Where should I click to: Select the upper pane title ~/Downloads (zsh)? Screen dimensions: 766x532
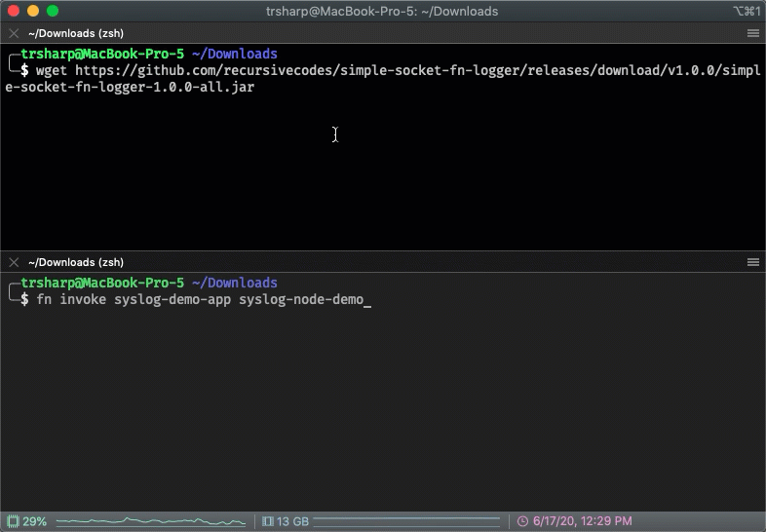76,33
